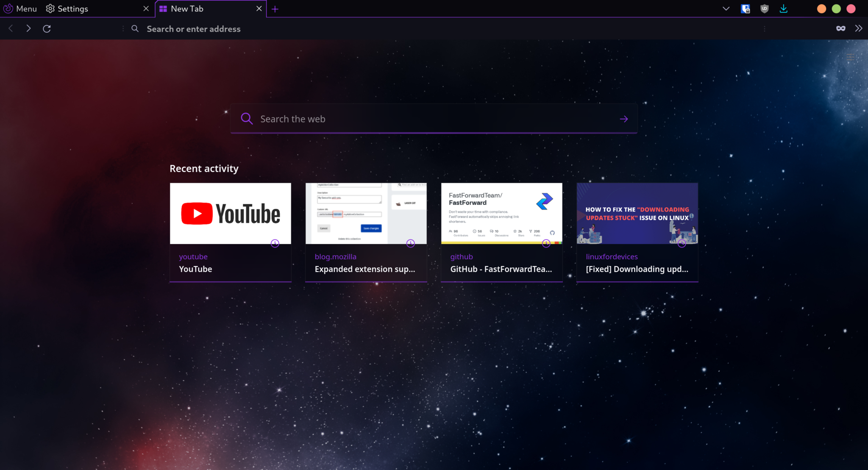Image resolution: width=868 pixels, height=470 pixels.
Task: Open a new tab with the plus button
Action: [275, 8]
